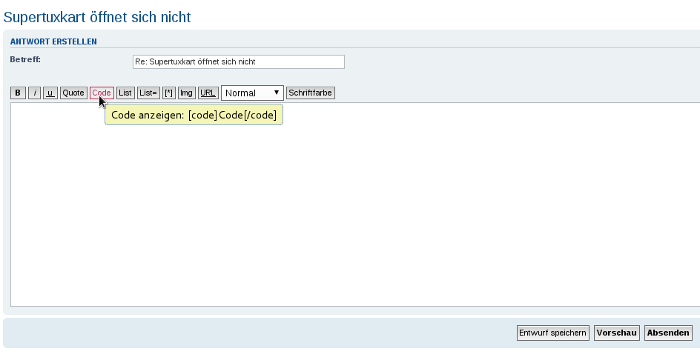
Task: Click the Betreff label
Action: [x=25, y=59]
